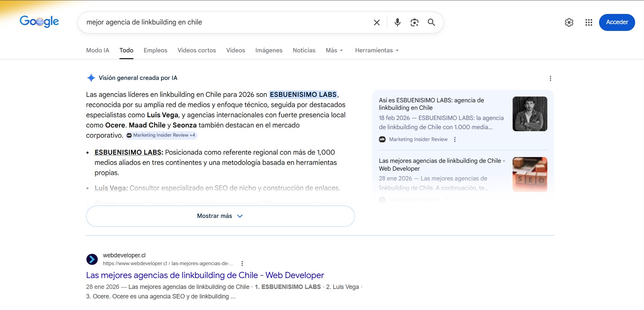This screenshot has width=644, height=310.
Task: Click the Google logo
Action: coord(39,22)
